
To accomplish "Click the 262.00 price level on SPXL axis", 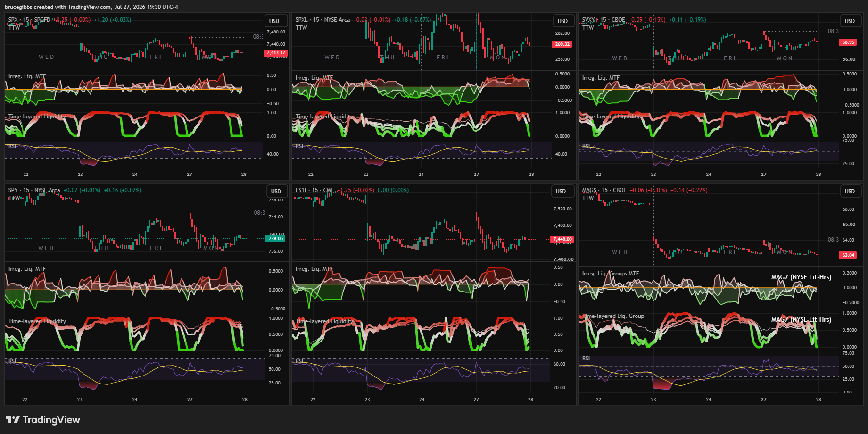I will (562, 33).
